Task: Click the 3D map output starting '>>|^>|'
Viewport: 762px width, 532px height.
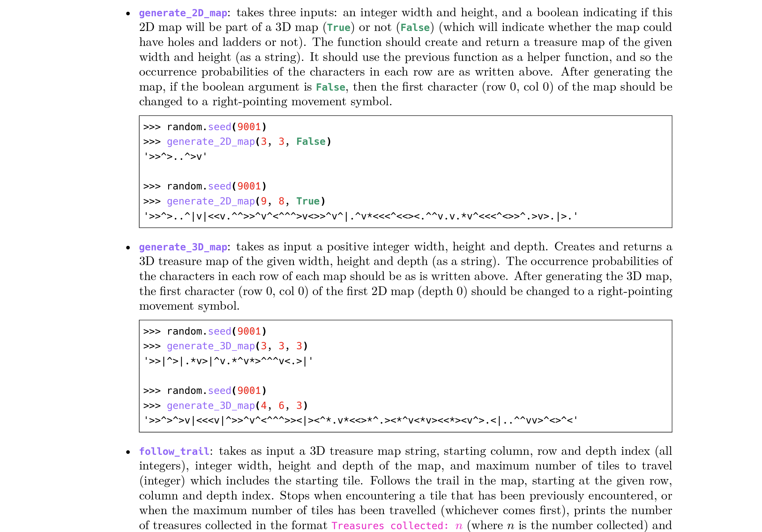Action: pos(228,361)
